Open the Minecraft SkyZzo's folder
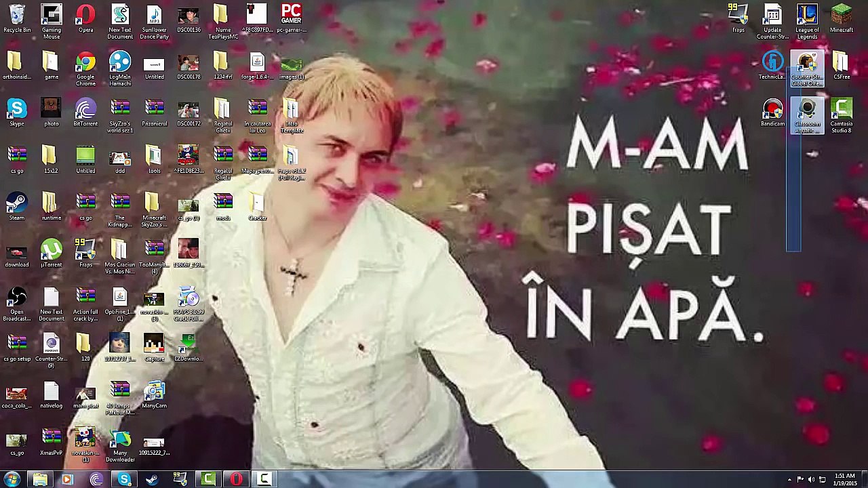 [154, 210]
